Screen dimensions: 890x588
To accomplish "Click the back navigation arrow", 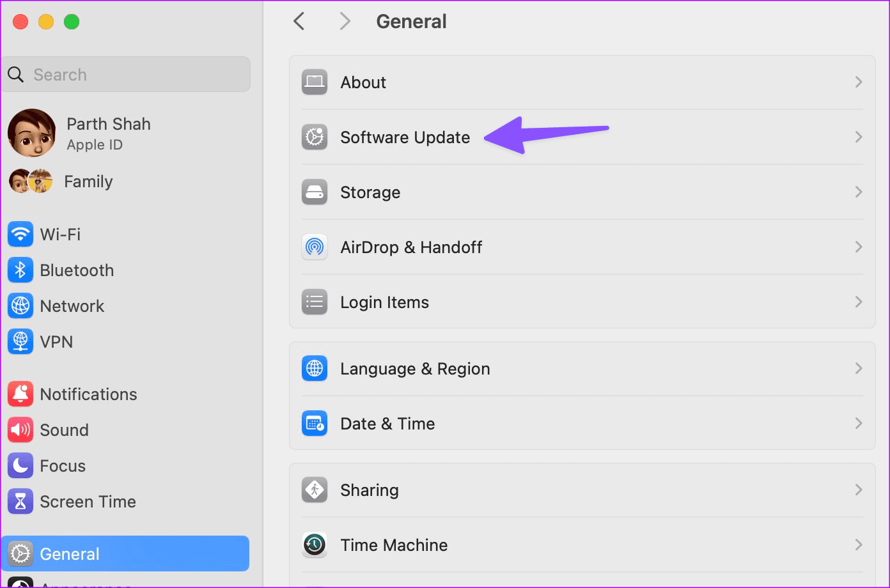I will point(299,20).
